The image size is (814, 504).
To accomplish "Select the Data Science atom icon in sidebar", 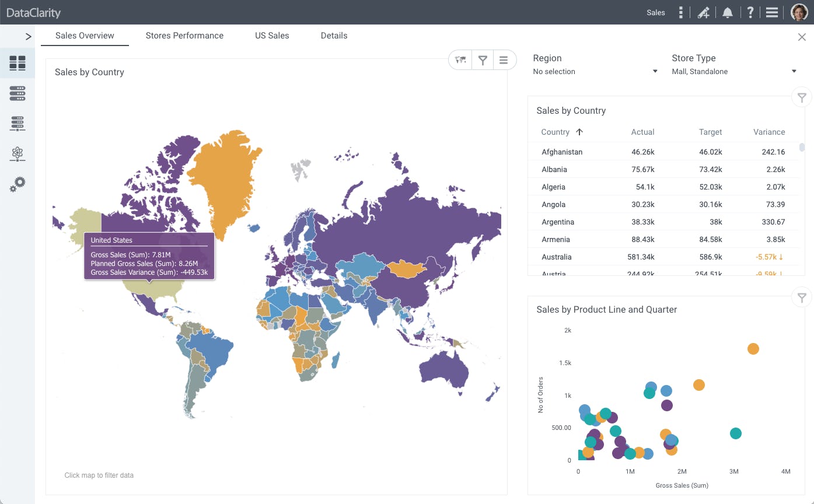I will [18, 154].
